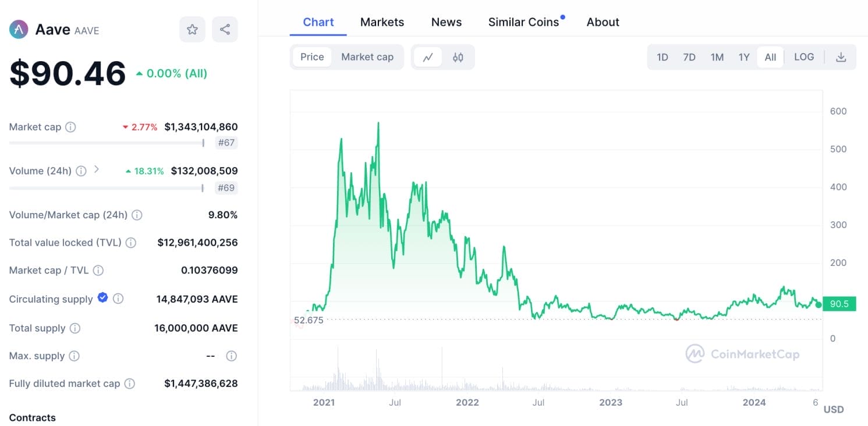Click the green 90.5 price marker
868x426 pixels.
pyautogui.click(x=839, y=304)
